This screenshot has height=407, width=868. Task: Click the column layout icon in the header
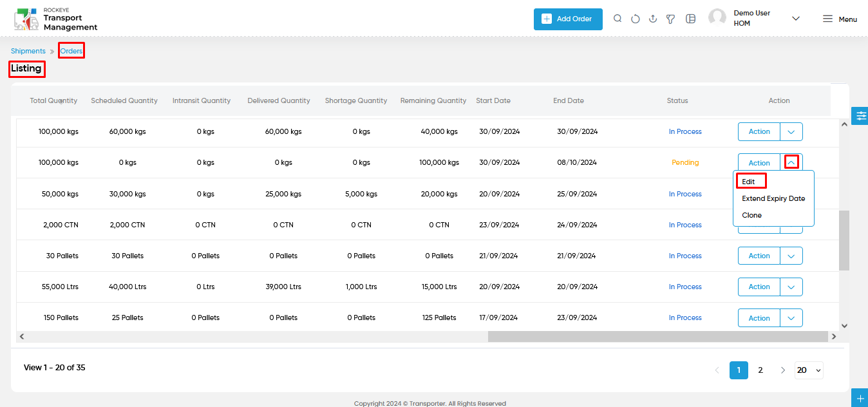coord(691,19)
